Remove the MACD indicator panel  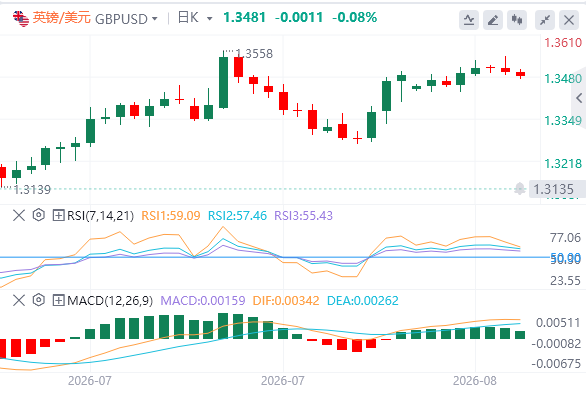(19, 300)
